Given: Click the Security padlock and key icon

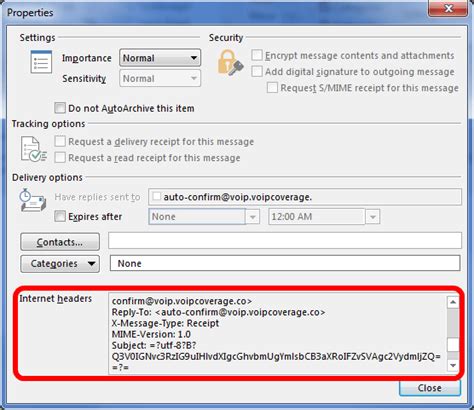Looking at the screenshot, I should 230,63.
